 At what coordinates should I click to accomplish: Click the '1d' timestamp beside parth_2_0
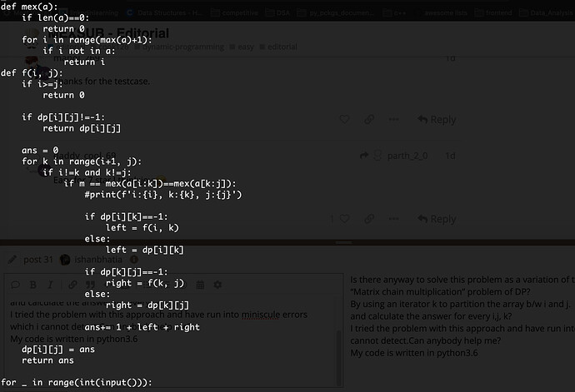coord(450,156)
